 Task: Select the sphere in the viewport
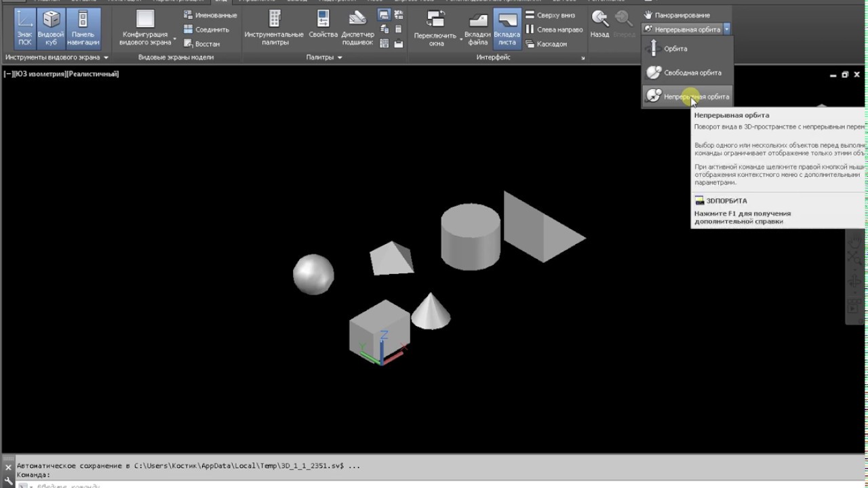point(313,274)
